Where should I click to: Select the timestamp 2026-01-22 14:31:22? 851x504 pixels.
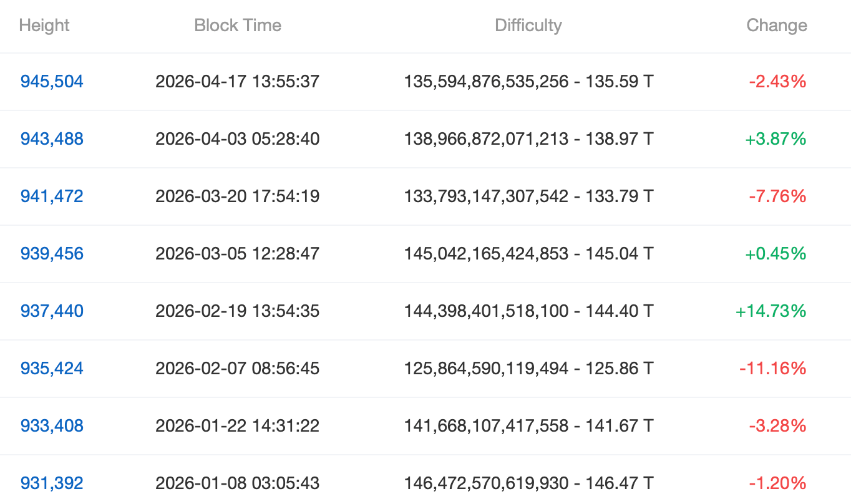238,425
